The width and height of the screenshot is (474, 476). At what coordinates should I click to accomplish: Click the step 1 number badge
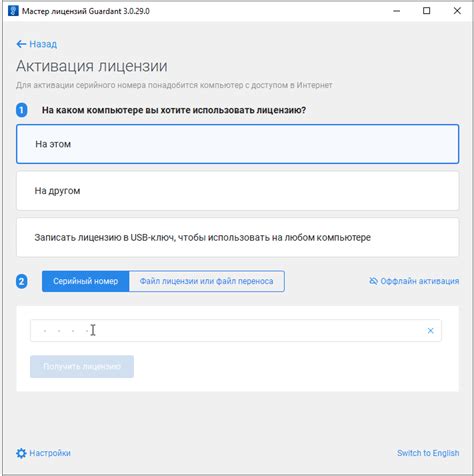tap(22, 110)
